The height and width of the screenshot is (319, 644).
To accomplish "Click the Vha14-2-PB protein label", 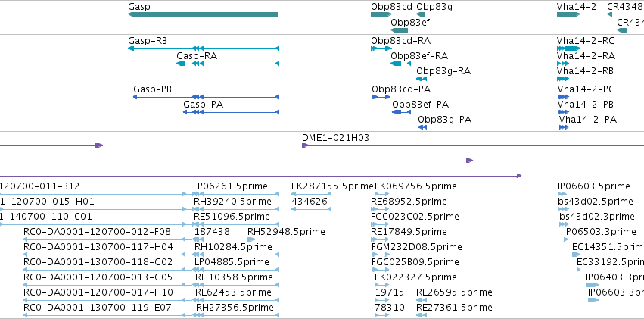I will pos(586,105).
